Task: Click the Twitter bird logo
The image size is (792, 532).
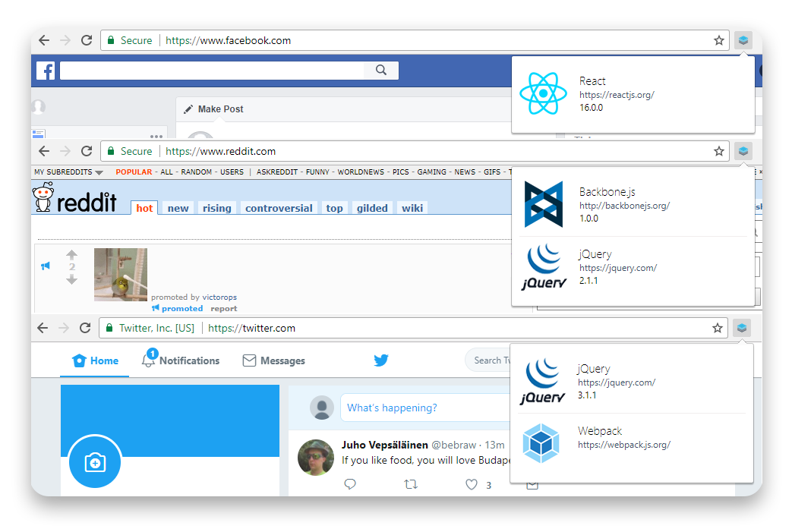Action: coord(381,360)
